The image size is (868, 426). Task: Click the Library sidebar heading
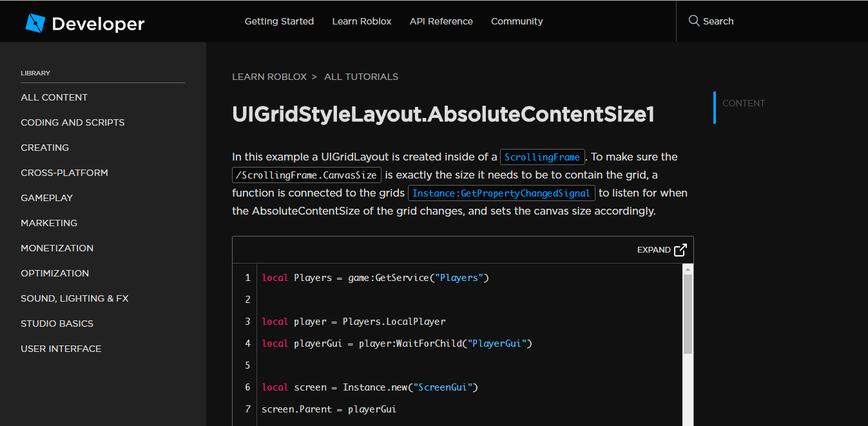(x=35, y=73)
